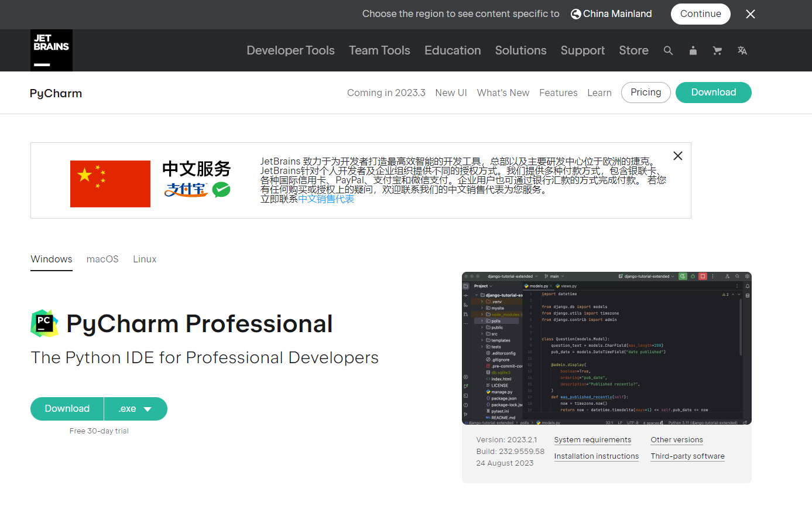812x519 pixels.
Task: Expand the .exe installer type dropdown
Action: coord(136,409)
